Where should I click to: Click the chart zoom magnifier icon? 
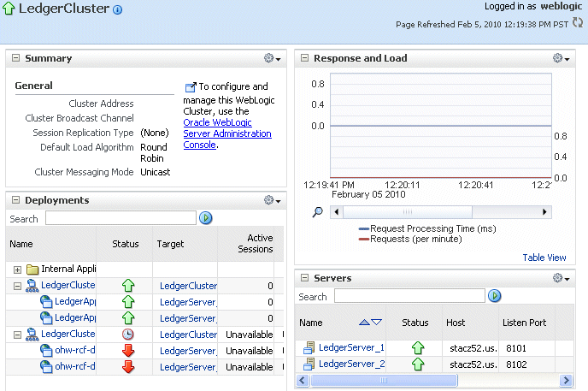(318, 212)
